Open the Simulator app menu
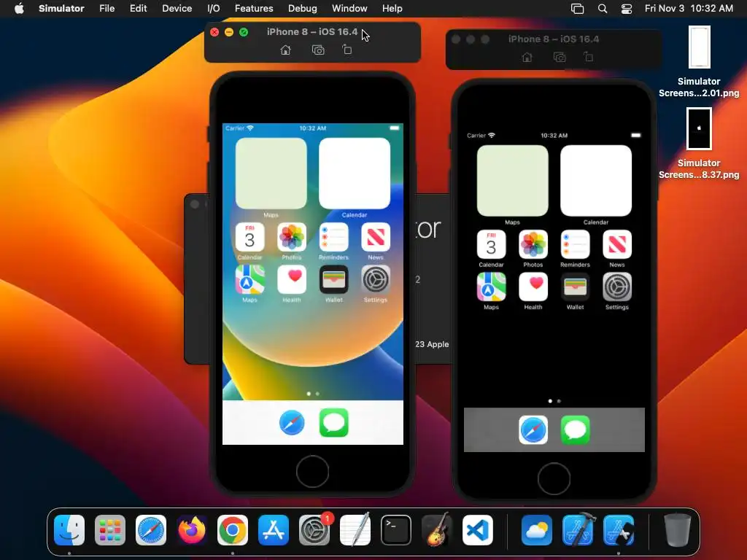Image resolution: width=747 pixels, height=560 pixels. point(61,9)
